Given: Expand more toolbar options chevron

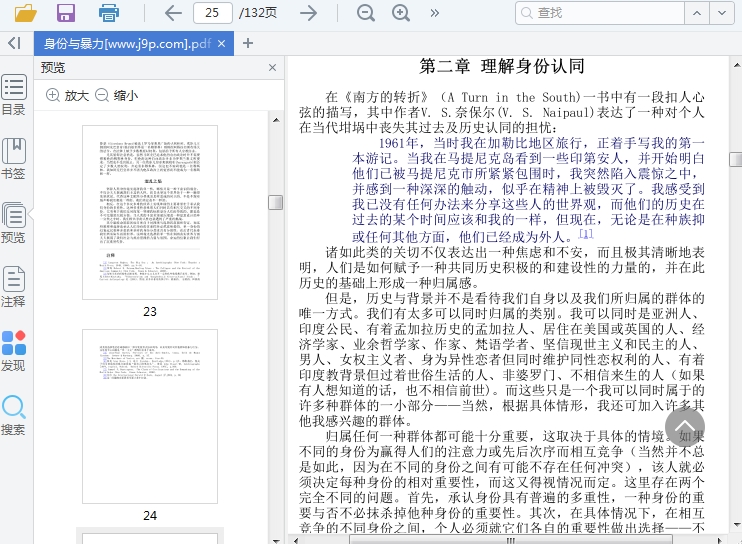Looking at the screenshot, I should (x=434, y=13).
